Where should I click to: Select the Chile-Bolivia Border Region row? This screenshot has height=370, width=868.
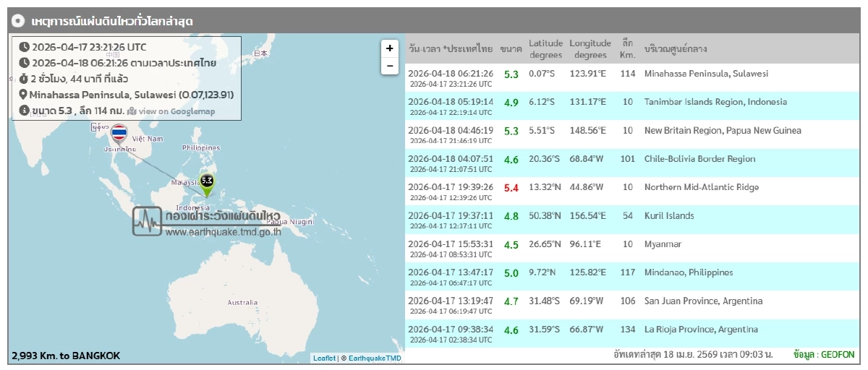[631, 163]
